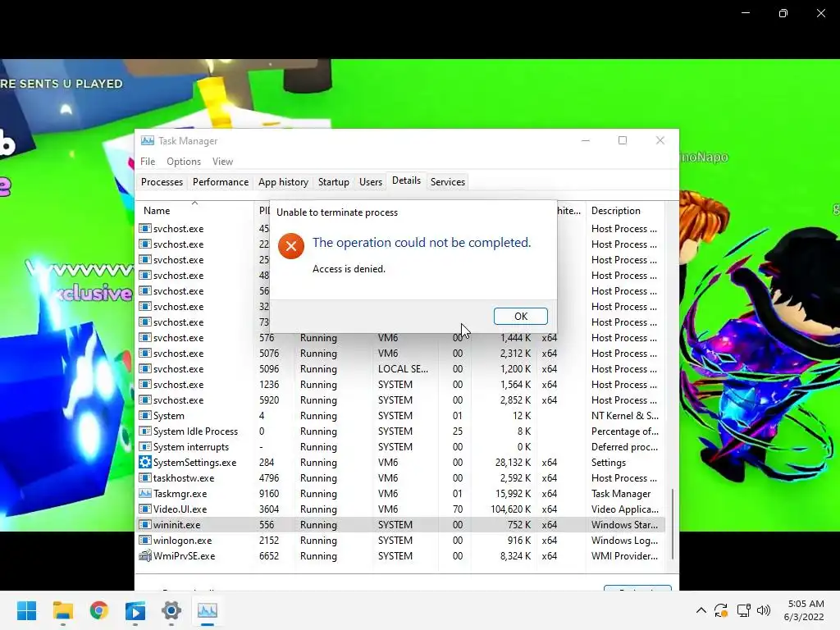
Task: Open Settings from the taskbar
Action: (x=171, y=610)
